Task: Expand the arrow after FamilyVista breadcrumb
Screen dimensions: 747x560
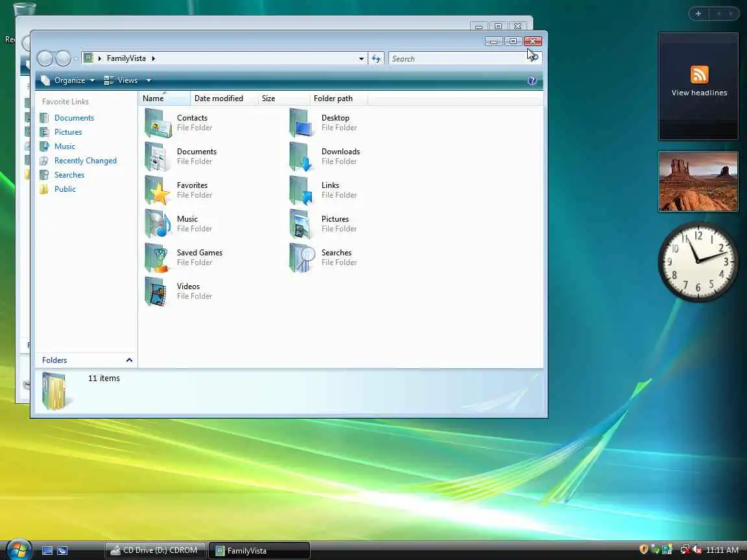Action: click(154, 58)
